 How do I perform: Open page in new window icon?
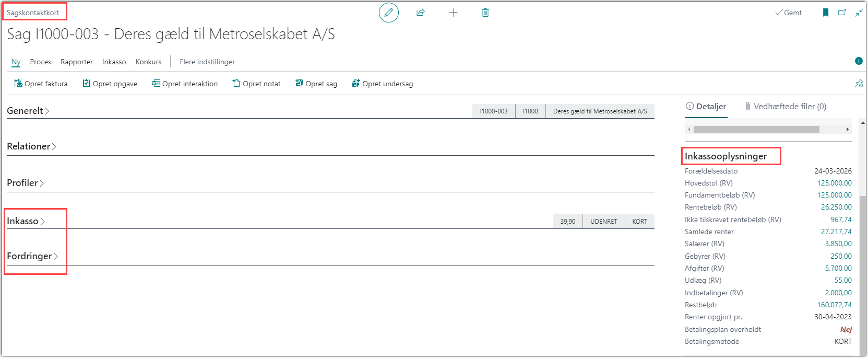tap(842, 13)
